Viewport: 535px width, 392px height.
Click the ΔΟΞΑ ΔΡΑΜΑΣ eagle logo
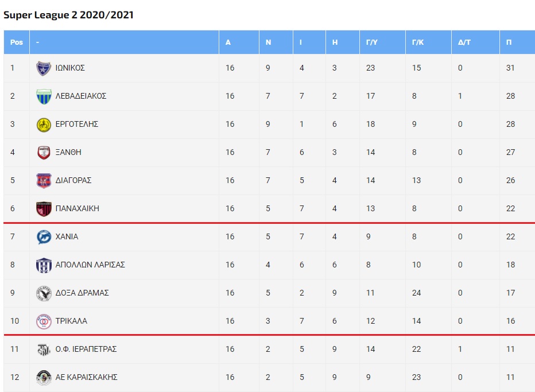point(44,293)
